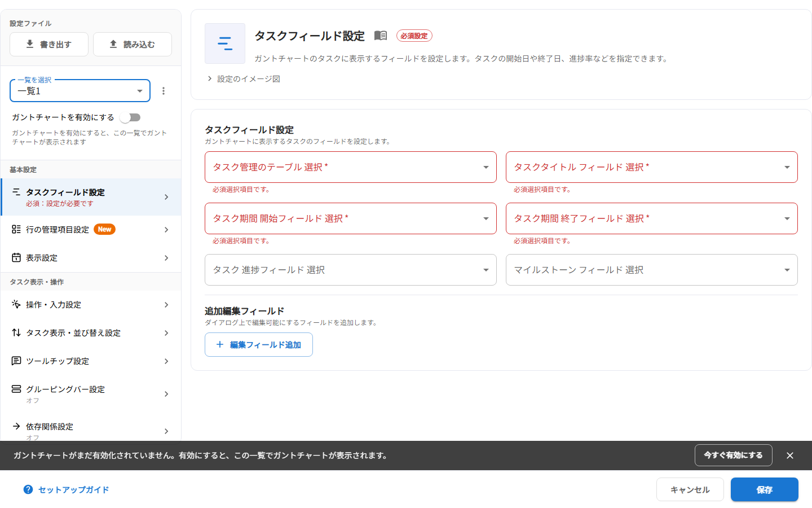Open the 一覧を選択 dropdown
This screenshot has height=508, width=812.
coord(80,91)
